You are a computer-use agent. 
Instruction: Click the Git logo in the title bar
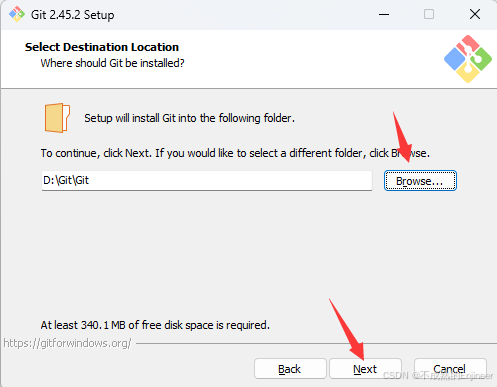coord(17,14)
